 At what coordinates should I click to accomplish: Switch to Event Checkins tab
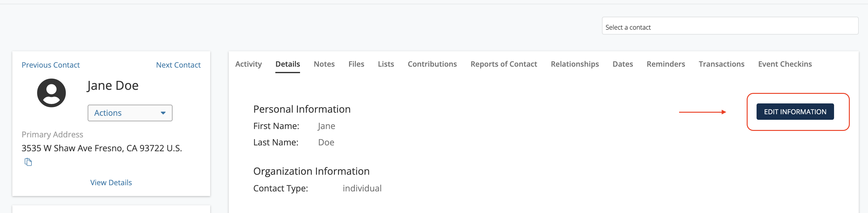[785, 64]
